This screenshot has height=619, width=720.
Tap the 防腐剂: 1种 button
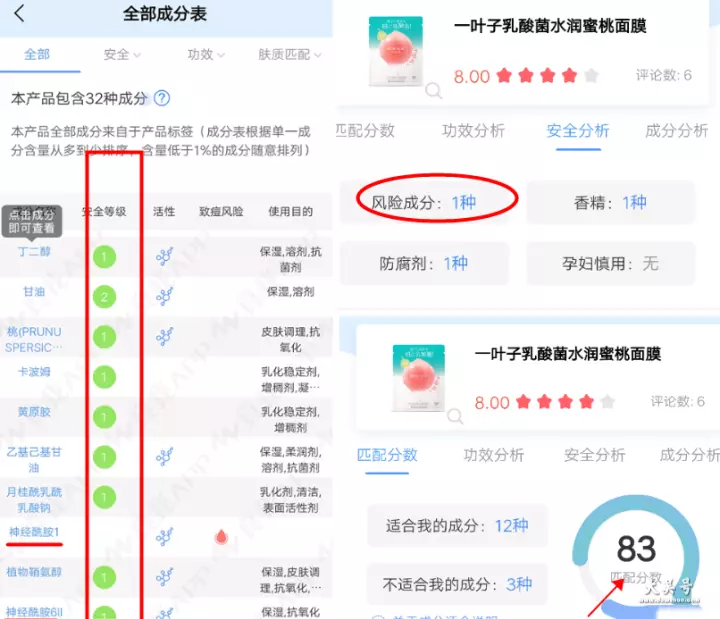[x=424, y=264]
